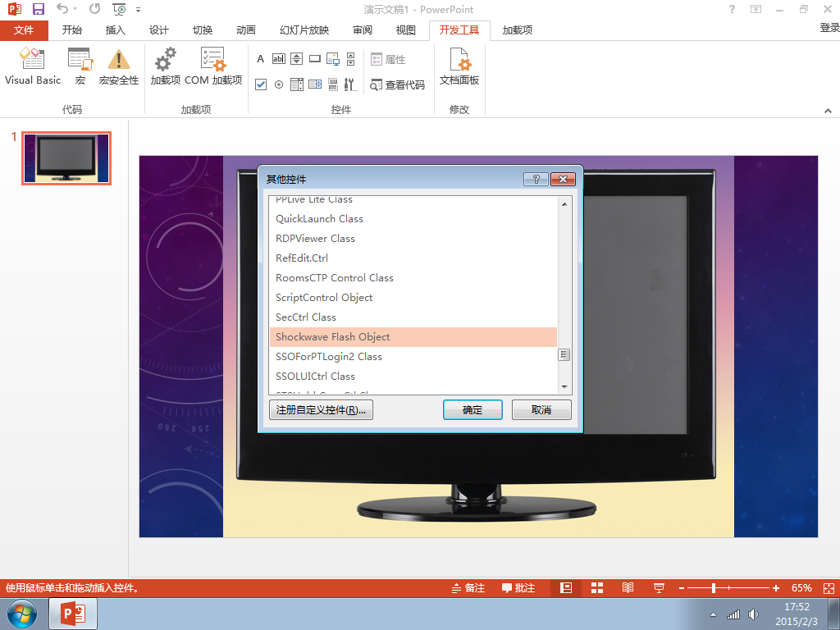Viewport: 840px width, 630px height.
Task: Insert an Option Button control
Action: coord(279,84)
